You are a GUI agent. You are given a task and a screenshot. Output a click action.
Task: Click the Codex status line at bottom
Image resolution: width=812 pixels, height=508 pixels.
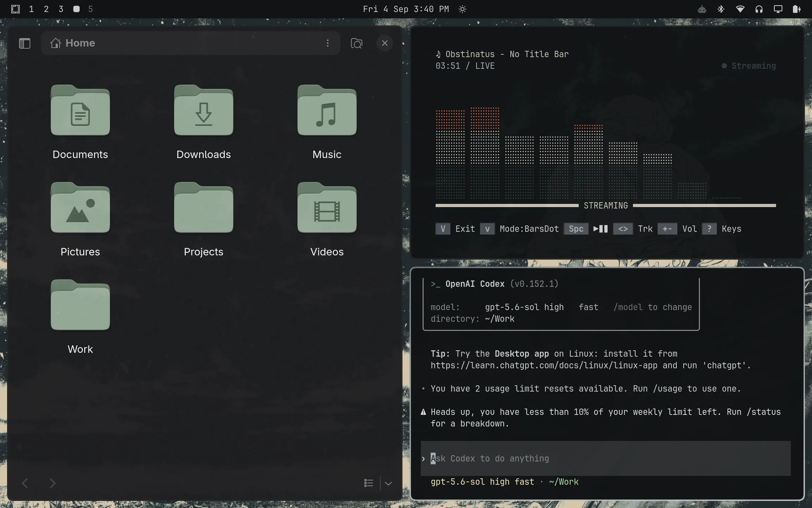(x=505, y=482)
